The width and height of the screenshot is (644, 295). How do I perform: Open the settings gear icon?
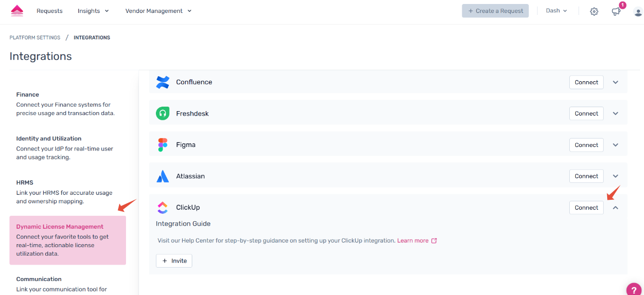point(594,11)
